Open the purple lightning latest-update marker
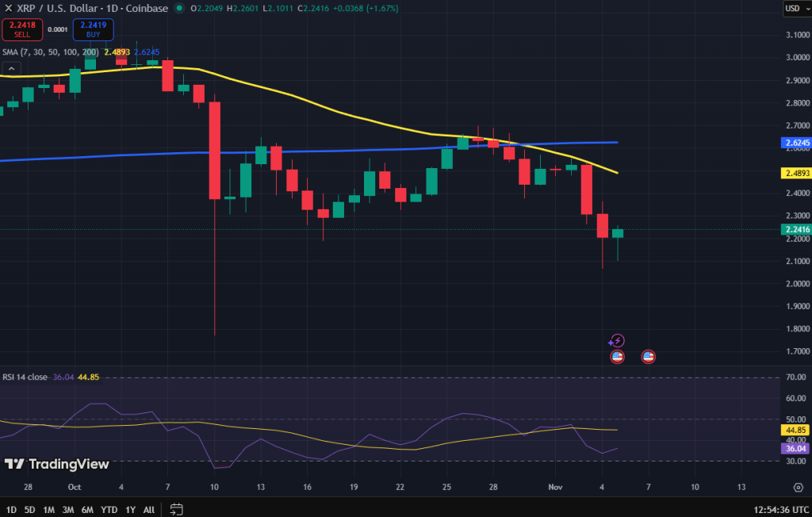The height and width of the screenshot is (517, 812). coord(617,341)
